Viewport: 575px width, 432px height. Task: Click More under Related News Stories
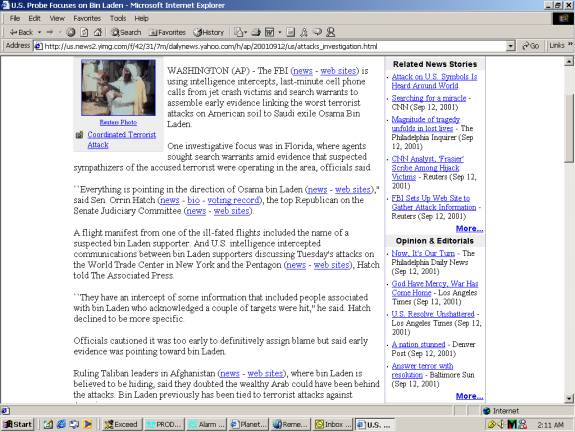469,228
